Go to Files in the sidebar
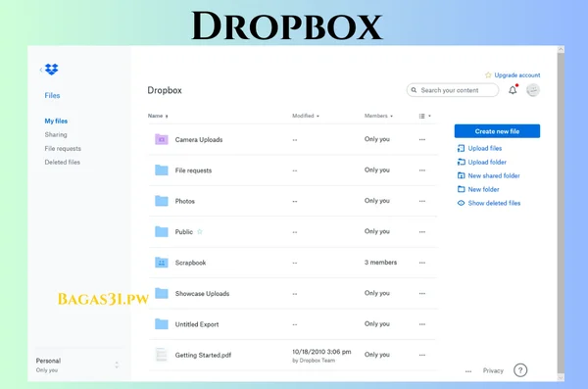Viewport: 588px width, 389px height. [x=52, y=95]
